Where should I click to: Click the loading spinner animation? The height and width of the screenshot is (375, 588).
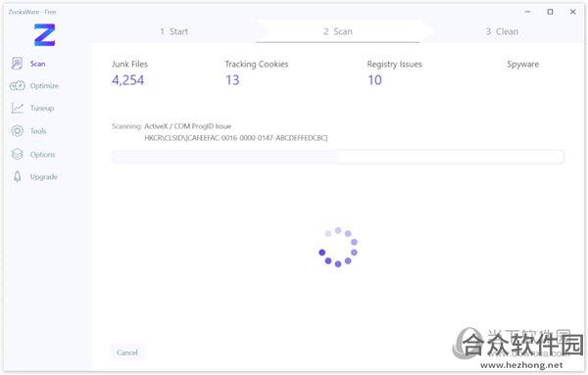pyautogui.click(x=338, y=247)
